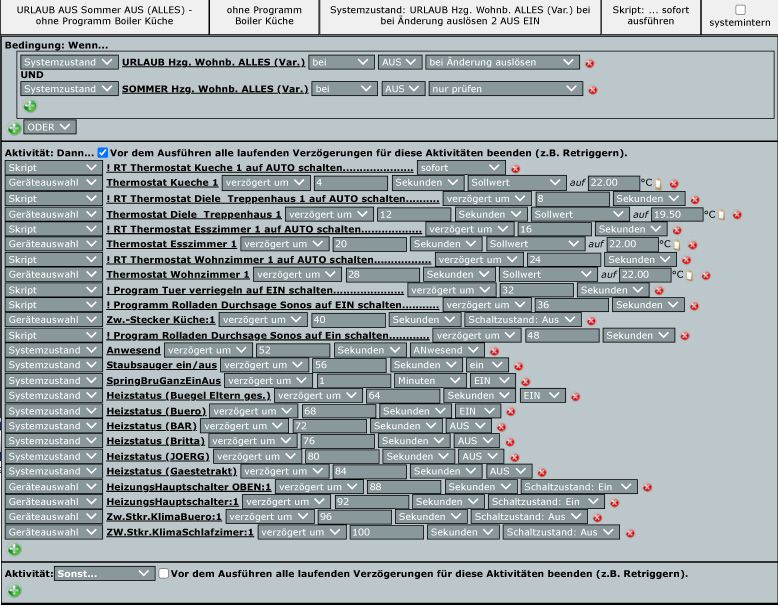The width and height of the screenshot is (778, 607).
Task: Open Schaltzustand: Ein dropdown for HeizungsHauptschalter:1
Action: click(x=546, y=502)
